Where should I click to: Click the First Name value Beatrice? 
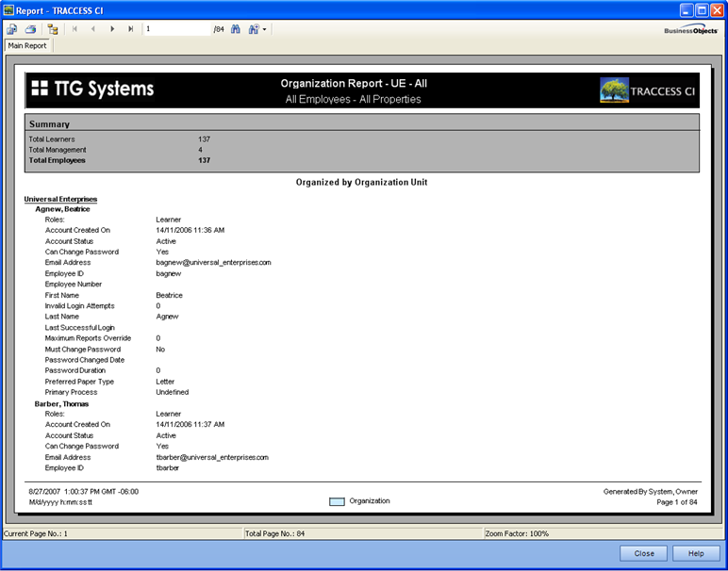[170, 296]
